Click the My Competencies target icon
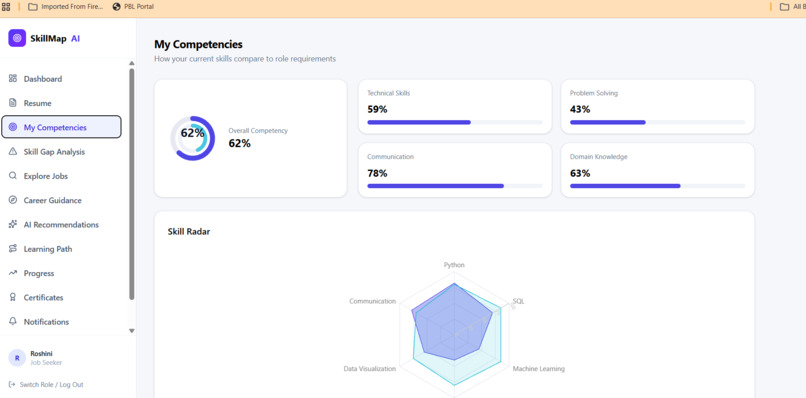 pos(13,127)
